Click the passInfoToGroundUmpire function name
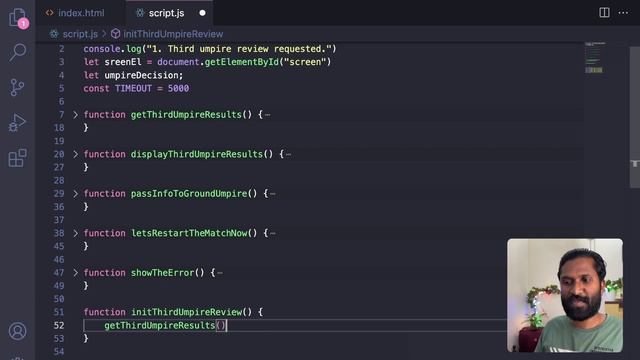The height and width of the screenshot is (360, 640). (189, 194)
